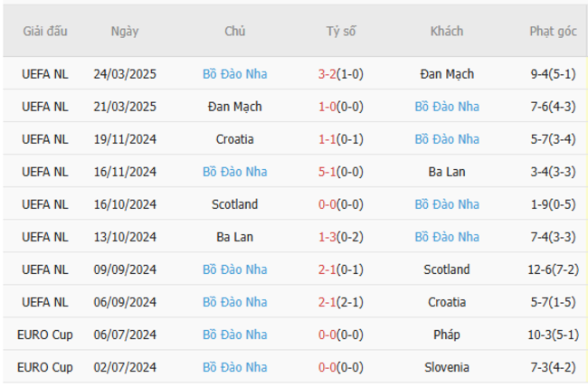Click the 1-3 score on 13/10/2024
Screen dimensions: 588x387
pos(327,237)
